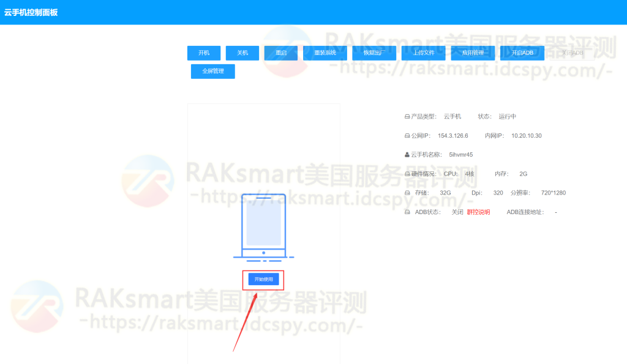Click the cloud phone device illustration

[263, 228]
